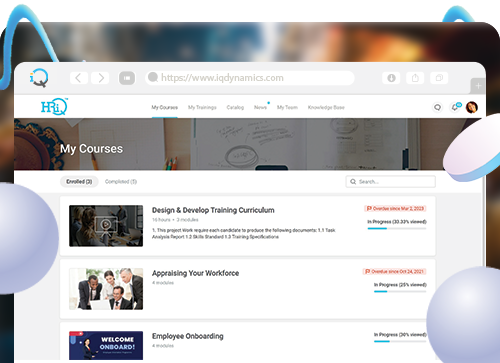Click the iqdynamics.com address bar
Screen dimensions: 500x363
point(250,78)
